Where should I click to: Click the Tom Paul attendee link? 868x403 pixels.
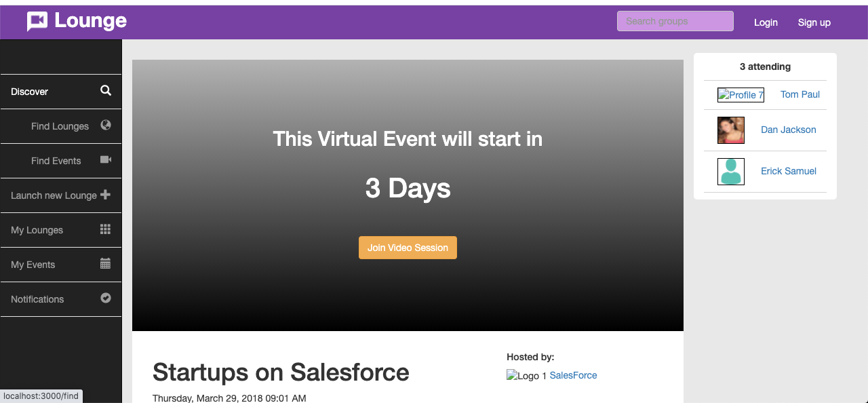click(x=800, y=94)
